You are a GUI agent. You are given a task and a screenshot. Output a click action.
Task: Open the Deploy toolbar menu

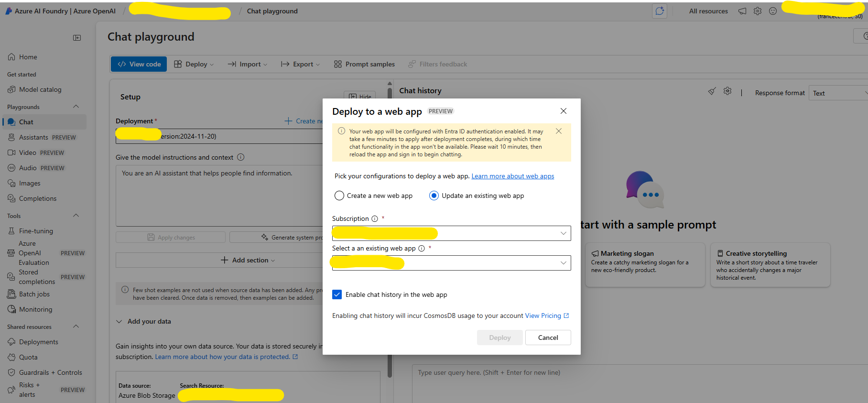[194, 64]
